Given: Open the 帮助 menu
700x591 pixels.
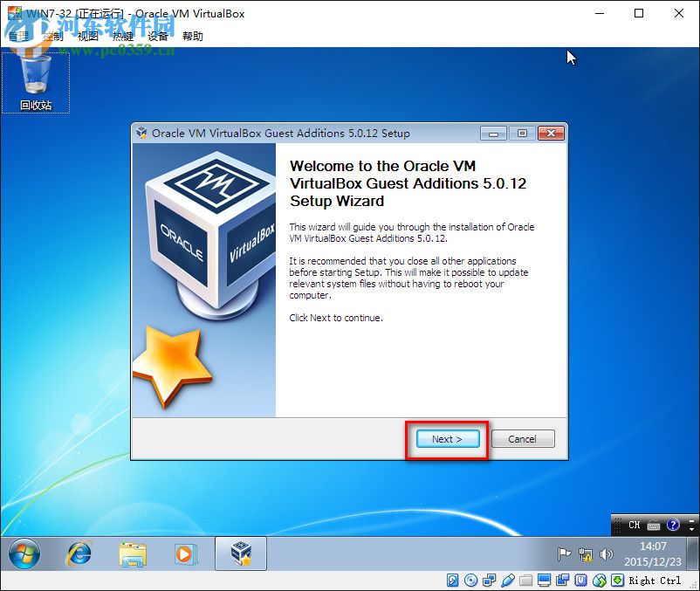Looking at the screenshot, I should click(x=192, y=37).
